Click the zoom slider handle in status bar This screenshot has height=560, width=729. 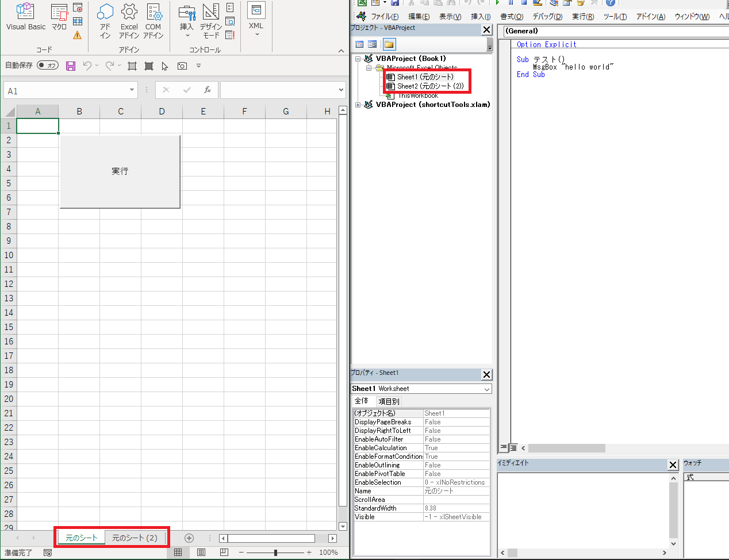276,553
